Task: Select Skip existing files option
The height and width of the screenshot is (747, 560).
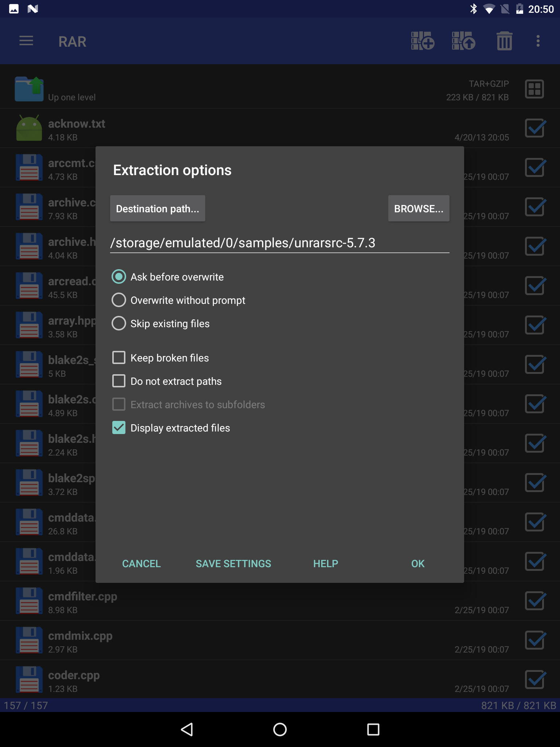Action: click(119, 324)
